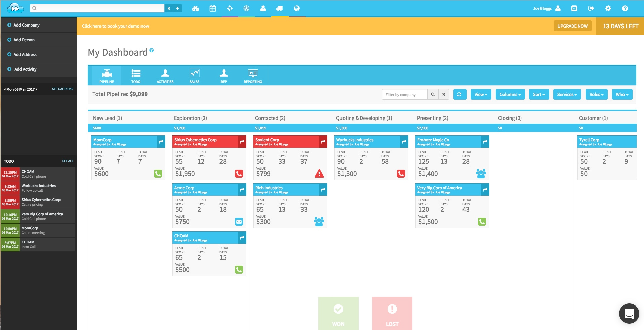Click inside the Filter by company field
Screen dimensions: 644x330
[404, 94]
